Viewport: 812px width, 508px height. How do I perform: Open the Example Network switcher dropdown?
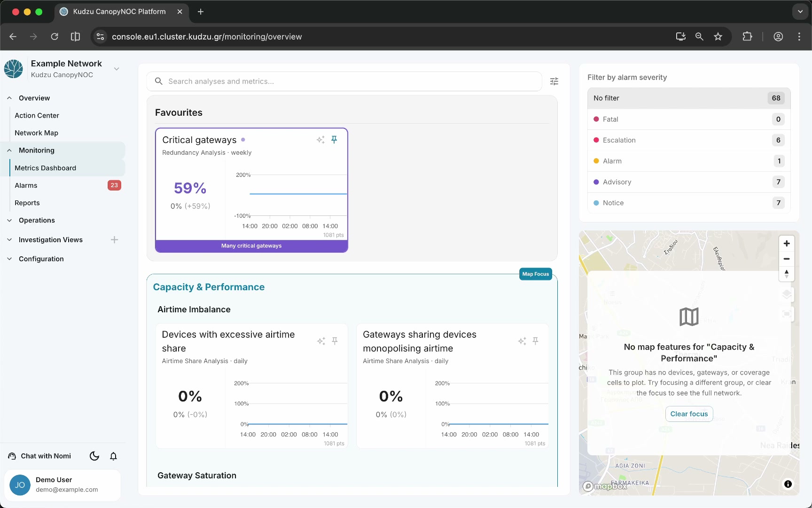[117, 69]
